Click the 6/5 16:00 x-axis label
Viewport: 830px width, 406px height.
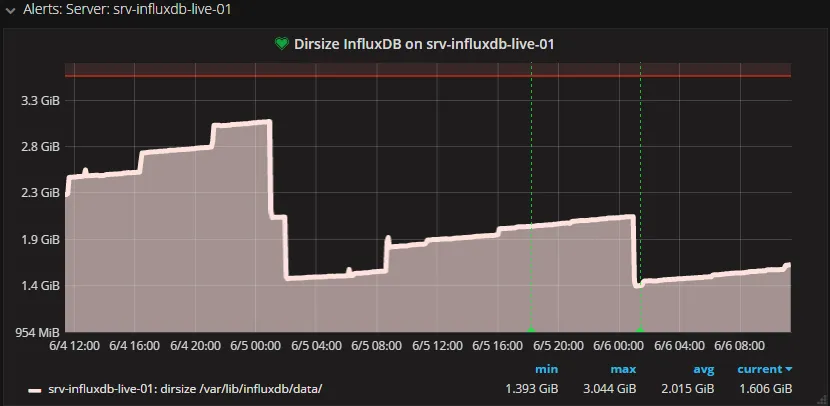[498, 346]
